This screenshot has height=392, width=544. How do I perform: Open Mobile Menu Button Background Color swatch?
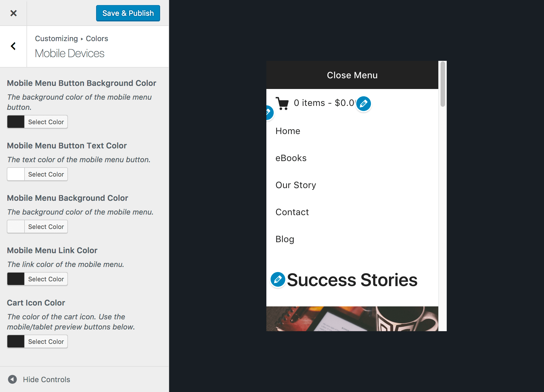[x=16, y=122]
